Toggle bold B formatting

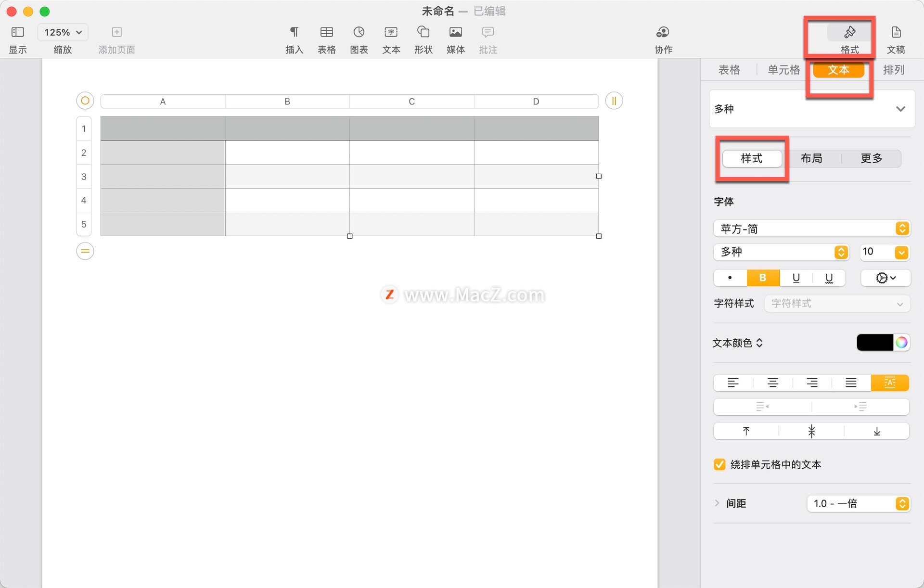(763, 278)
